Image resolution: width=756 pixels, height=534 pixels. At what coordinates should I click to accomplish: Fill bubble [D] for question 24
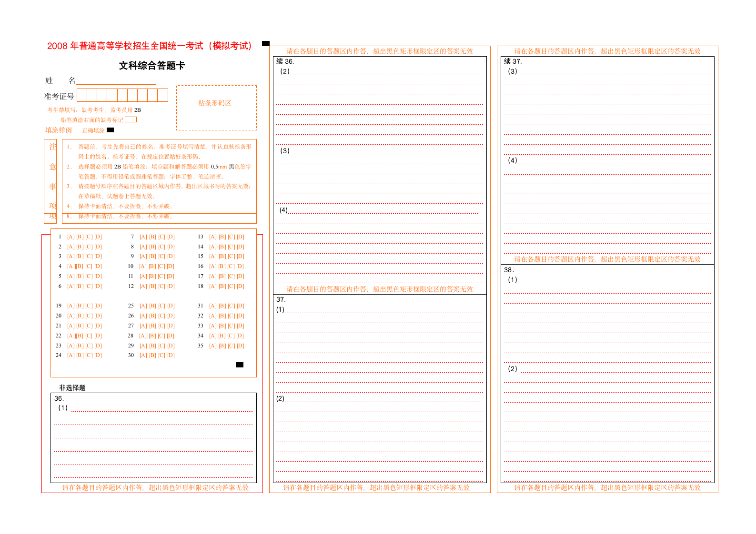[x=98, y=355]
